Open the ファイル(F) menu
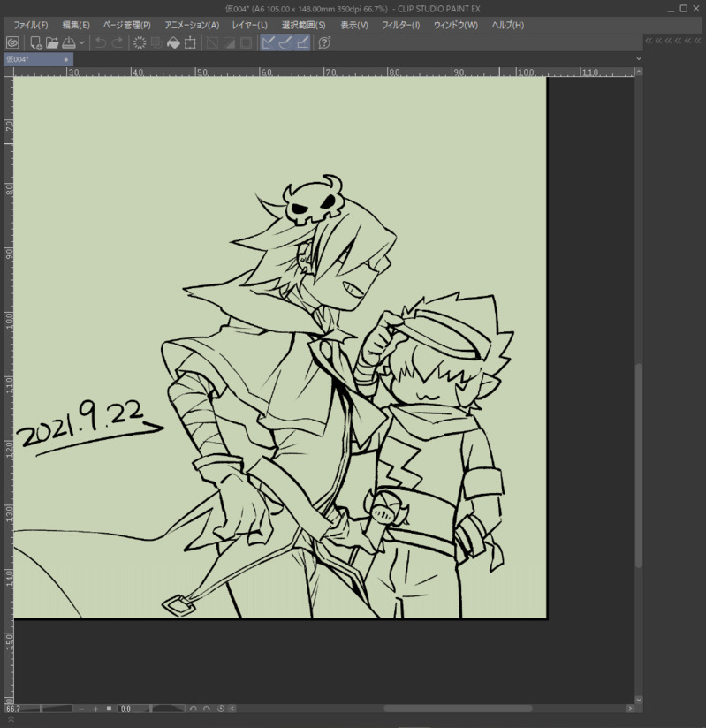 [x=31, y=25]
